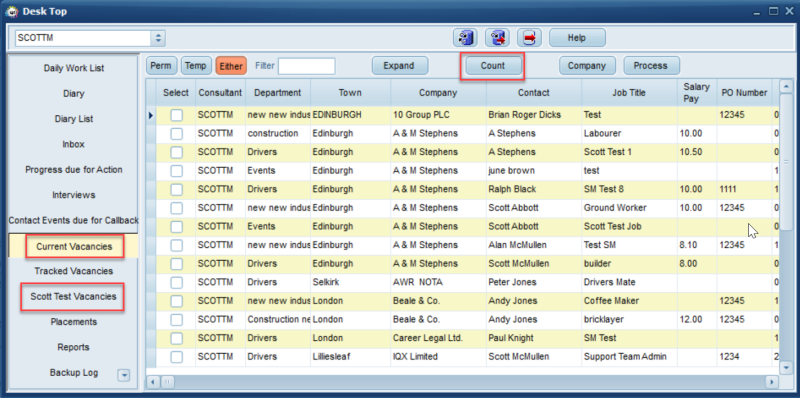
Task: Tick Select checkbox for Drivers Mate row
Action: tap(176, 282)
